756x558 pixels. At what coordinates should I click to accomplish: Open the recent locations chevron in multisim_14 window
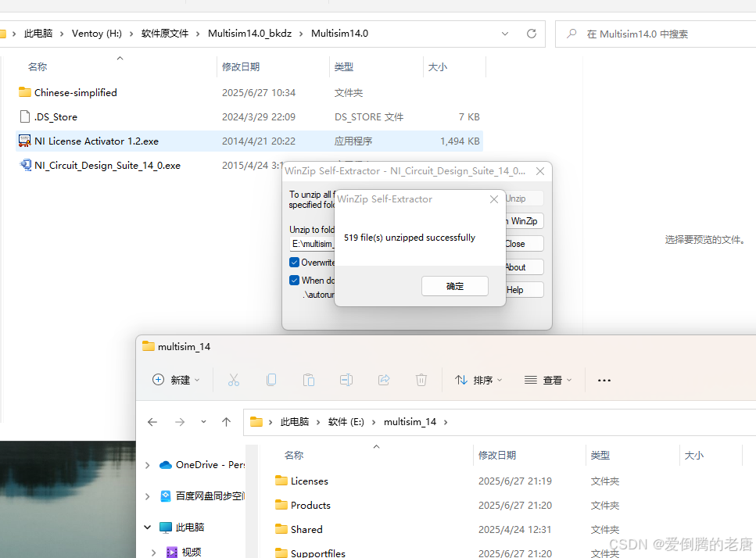coord(203,422)
